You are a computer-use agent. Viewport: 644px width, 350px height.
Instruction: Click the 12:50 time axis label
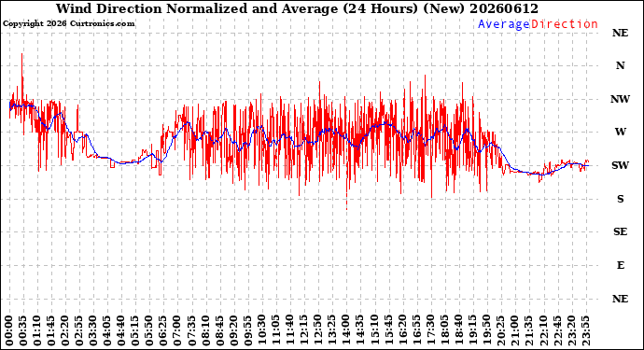click(317, 331)
